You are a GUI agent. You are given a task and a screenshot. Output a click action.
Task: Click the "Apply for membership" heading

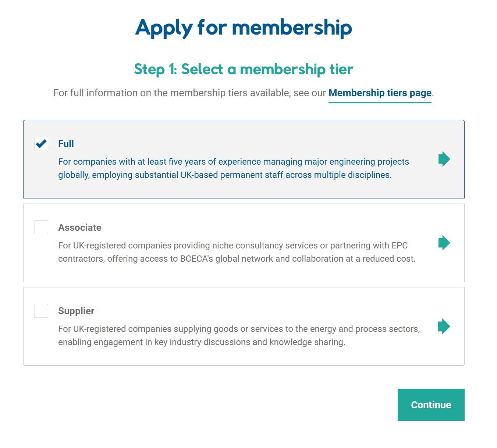click(x=244, y=28)
